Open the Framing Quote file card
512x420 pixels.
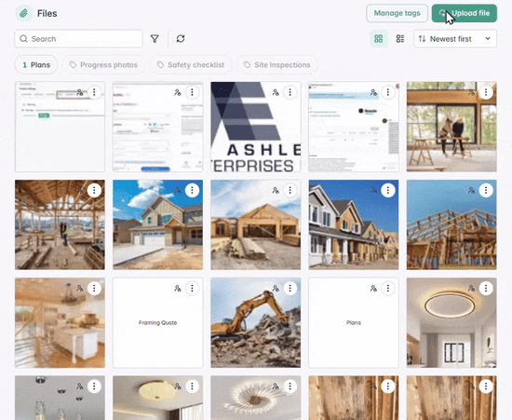pos(157,322)
